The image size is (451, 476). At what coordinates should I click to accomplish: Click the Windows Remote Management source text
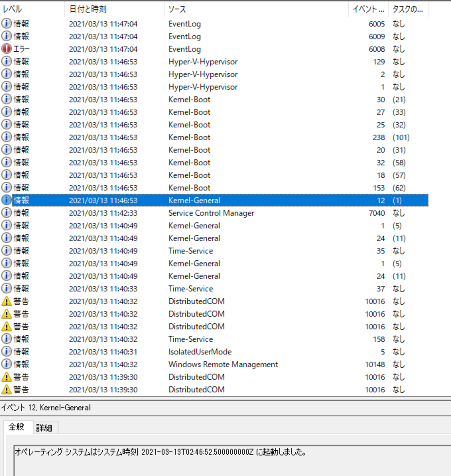(x=223, y=364)
